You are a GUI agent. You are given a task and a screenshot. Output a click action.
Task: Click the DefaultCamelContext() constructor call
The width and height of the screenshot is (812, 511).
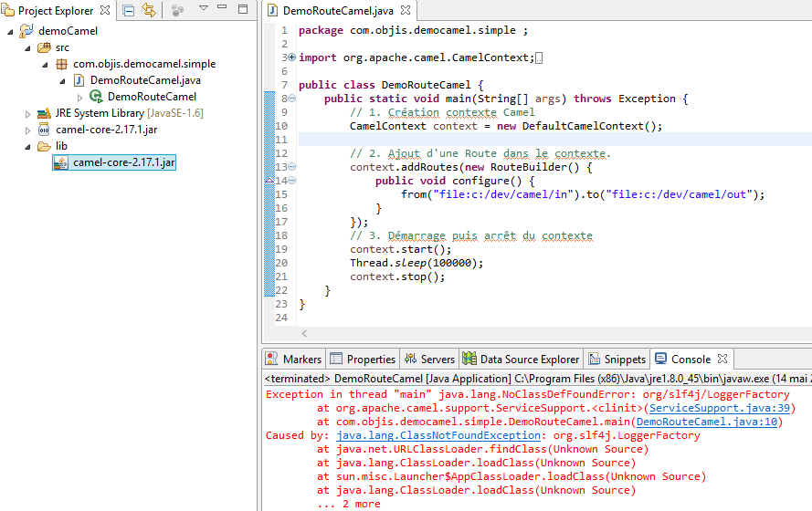pos(588,126)
